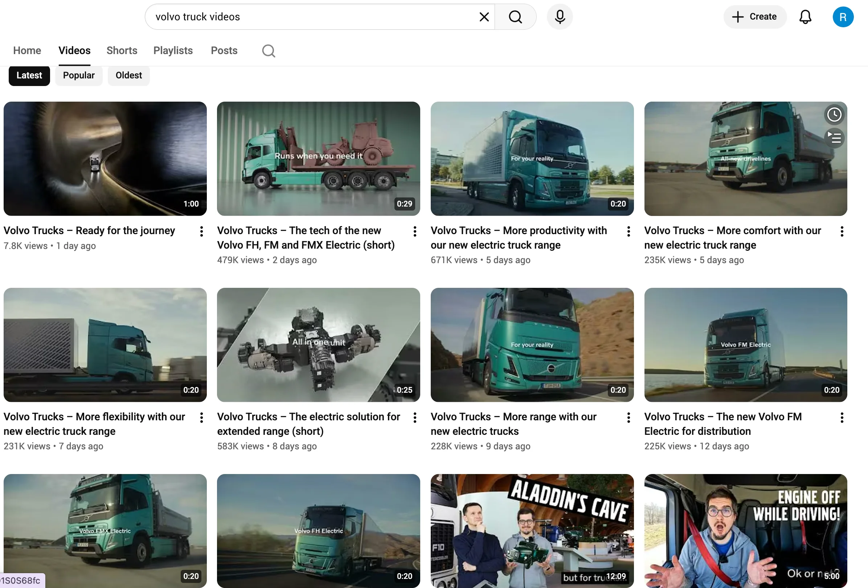Open options menu for 'new Volvo FM Electric' video
Screen dimensions: 868x588
coord(842,418)
